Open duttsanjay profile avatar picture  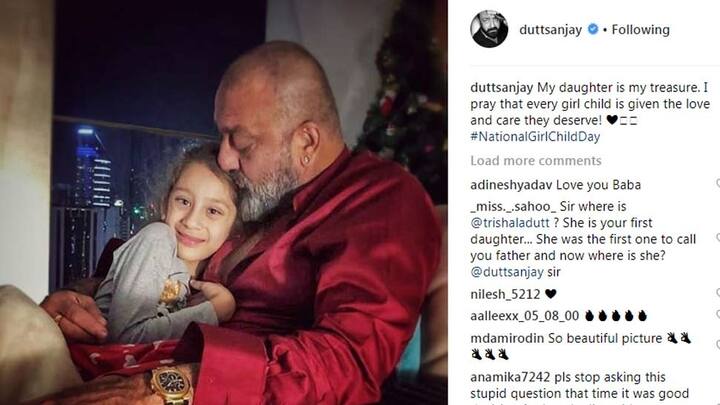[x=489, y=29]
